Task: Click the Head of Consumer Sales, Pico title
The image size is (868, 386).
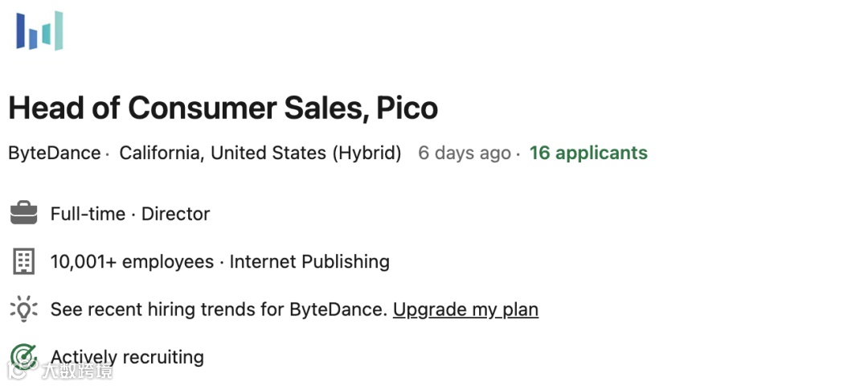Action: coord(223,108)
